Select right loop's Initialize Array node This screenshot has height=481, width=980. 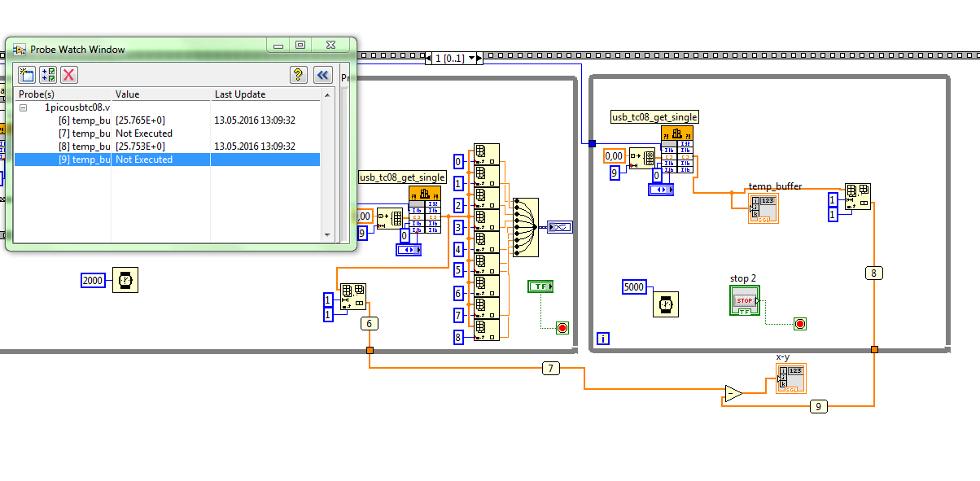point(642,157)
